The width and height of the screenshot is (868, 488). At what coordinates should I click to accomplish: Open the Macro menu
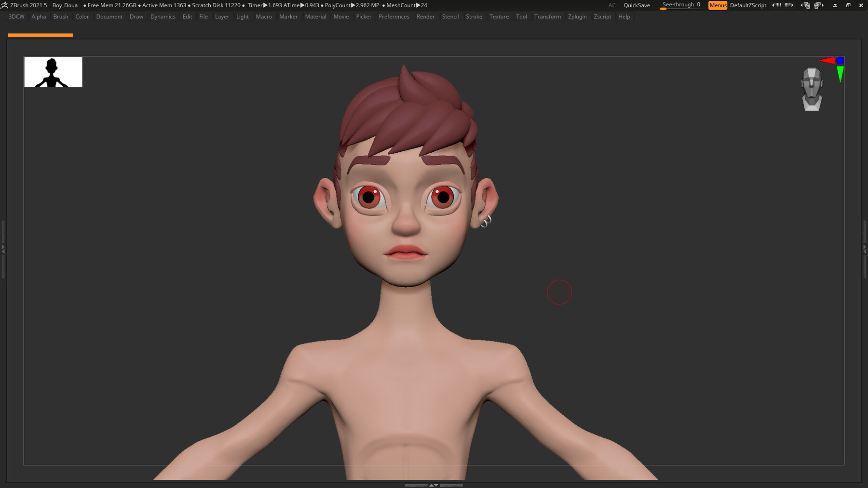tap(264, 17)
